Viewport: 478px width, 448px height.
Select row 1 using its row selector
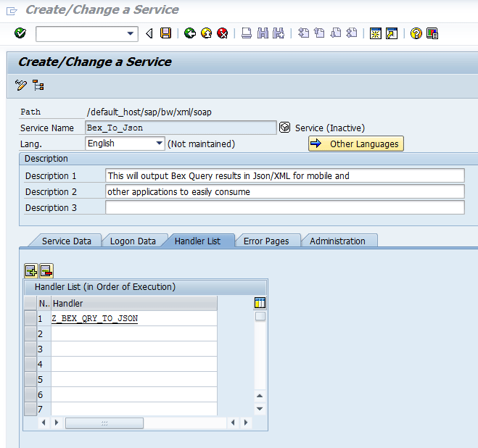click(30, 318)
